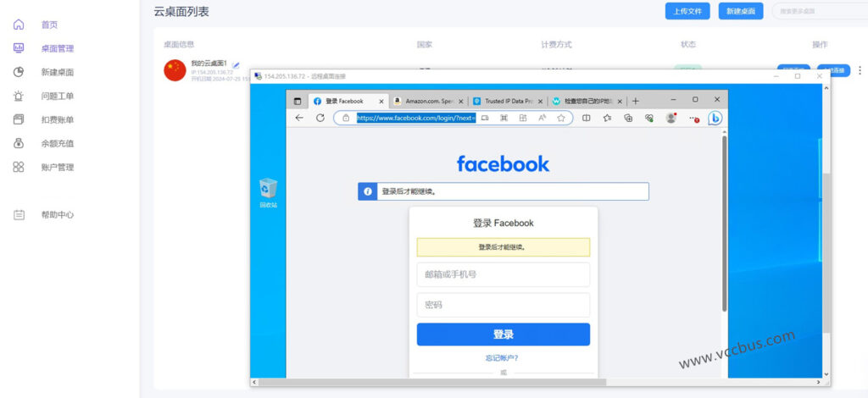Click the favorites star in address bar

[x=561, y=119]
